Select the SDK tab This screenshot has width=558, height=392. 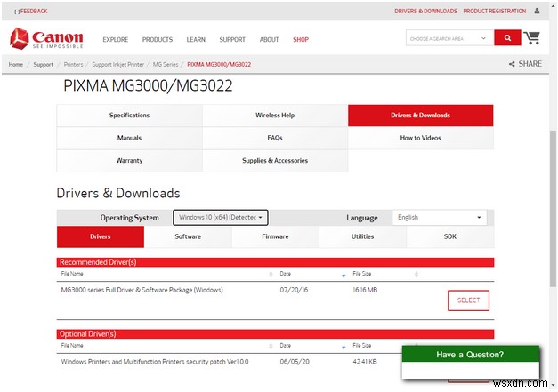coord(449,236)
